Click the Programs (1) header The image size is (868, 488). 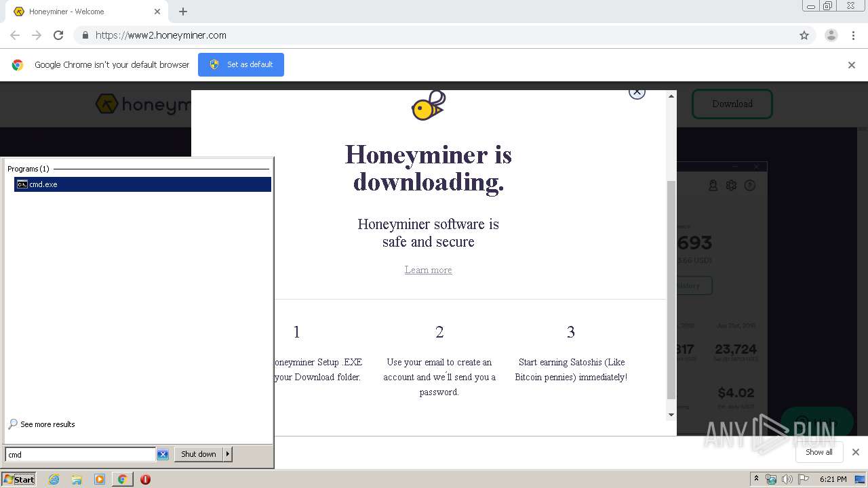pos(28,169)
